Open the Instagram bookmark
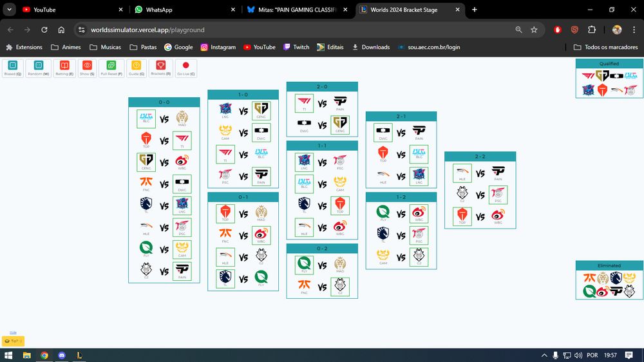644x362 pixels. click(x=218, y=47)
